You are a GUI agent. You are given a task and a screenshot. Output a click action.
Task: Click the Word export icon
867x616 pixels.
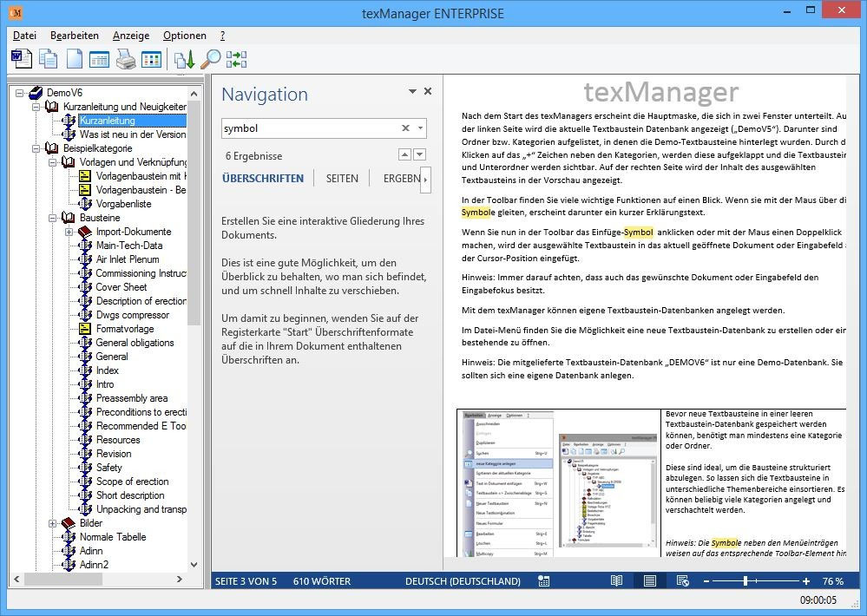[19, 58]
